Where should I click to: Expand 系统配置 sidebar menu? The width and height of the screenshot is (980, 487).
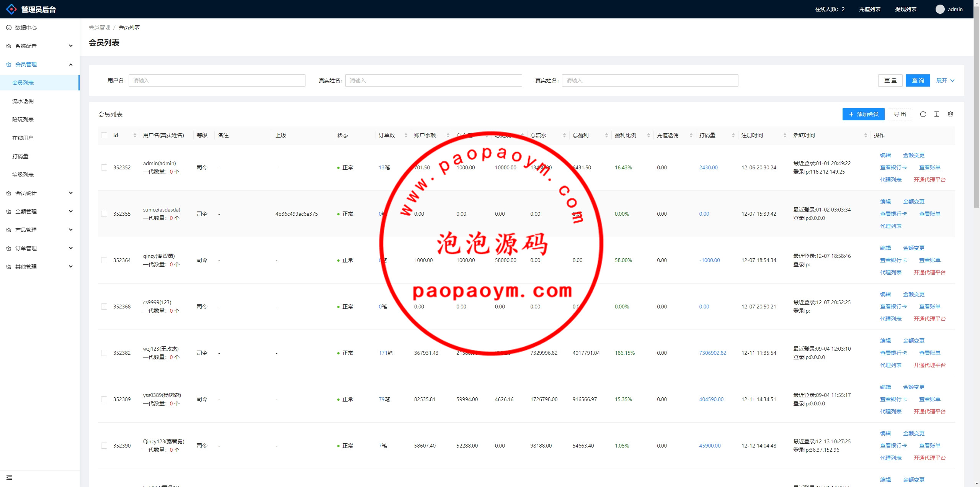pos(40,46)
